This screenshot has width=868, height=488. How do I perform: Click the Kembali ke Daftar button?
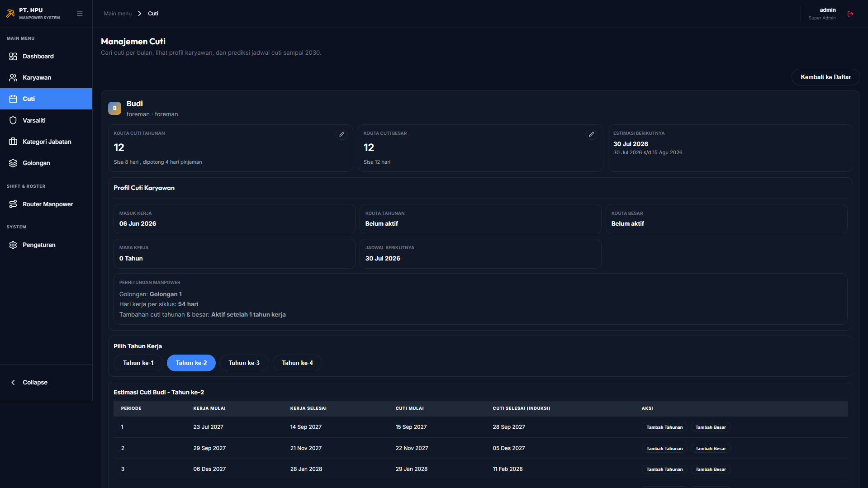(825, 77)
